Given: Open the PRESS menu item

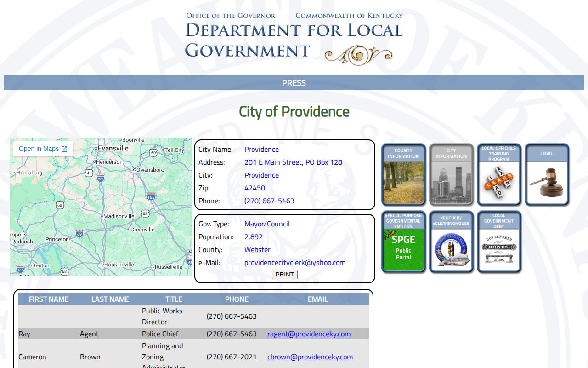Looking at the screenshot, I should [294, 83].
